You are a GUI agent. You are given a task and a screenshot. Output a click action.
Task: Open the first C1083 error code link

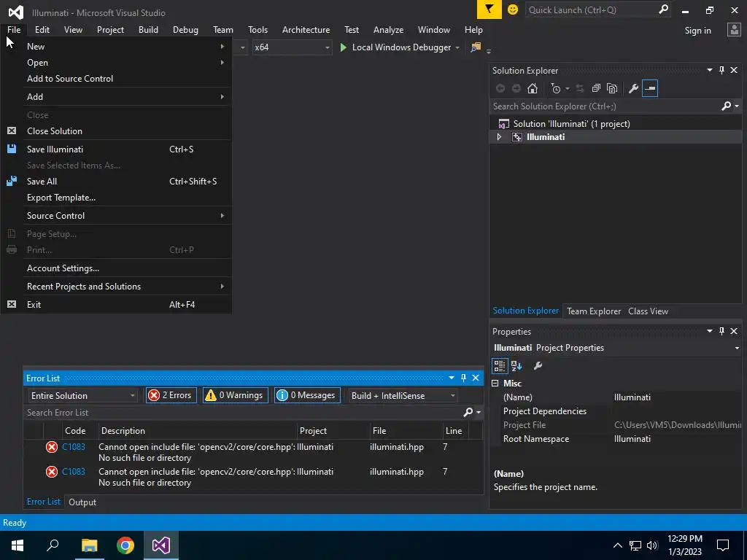tap(74, 447)
